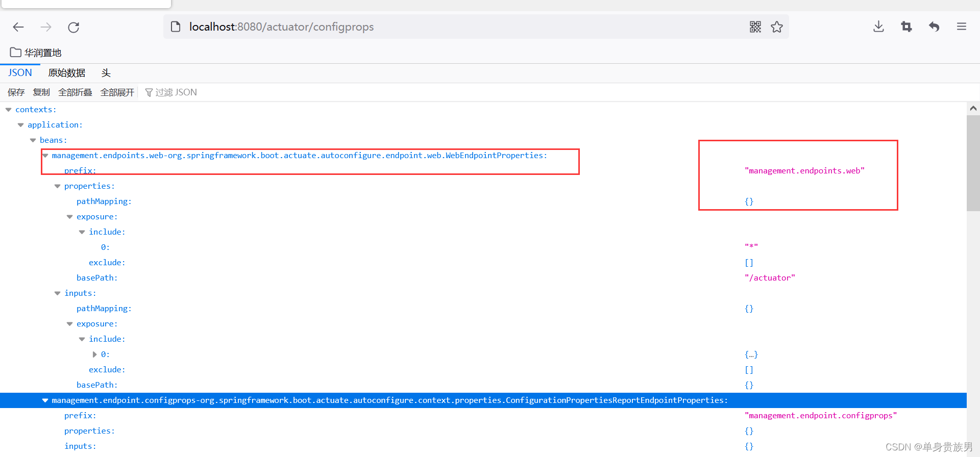Collapse the WebEndpointProperties bean node
Screen dimensions: 980x457
(45, 156)
